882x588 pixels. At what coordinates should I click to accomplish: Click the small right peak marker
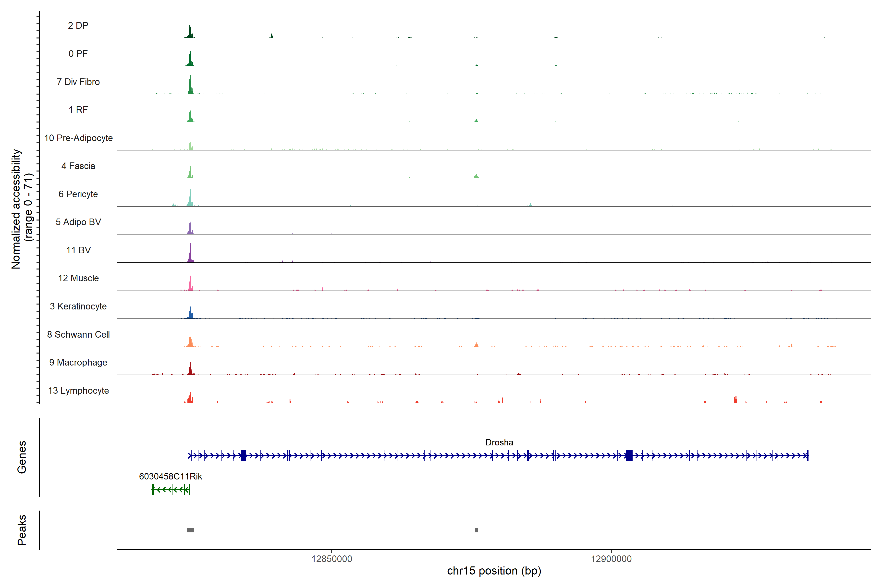476,530
